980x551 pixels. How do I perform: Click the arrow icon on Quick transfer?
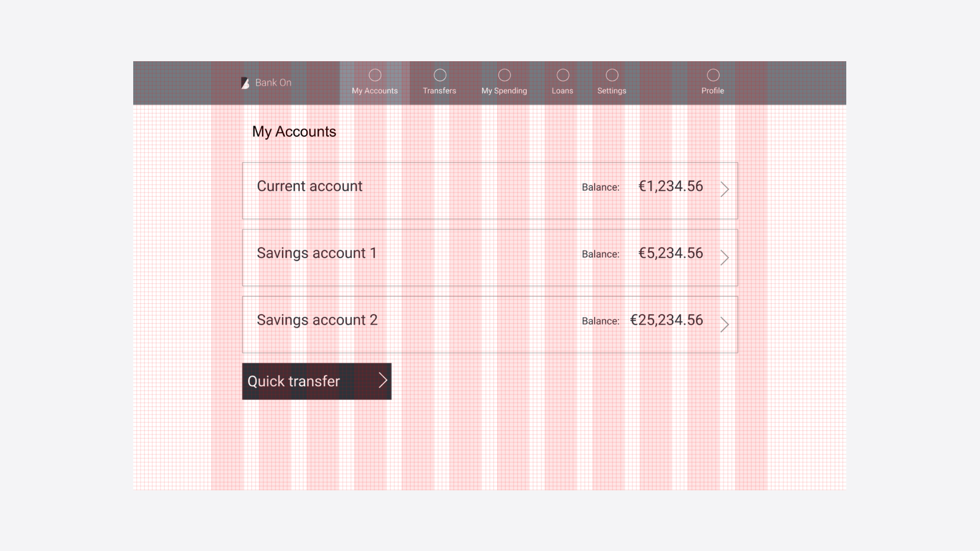[x=383, y=380]
